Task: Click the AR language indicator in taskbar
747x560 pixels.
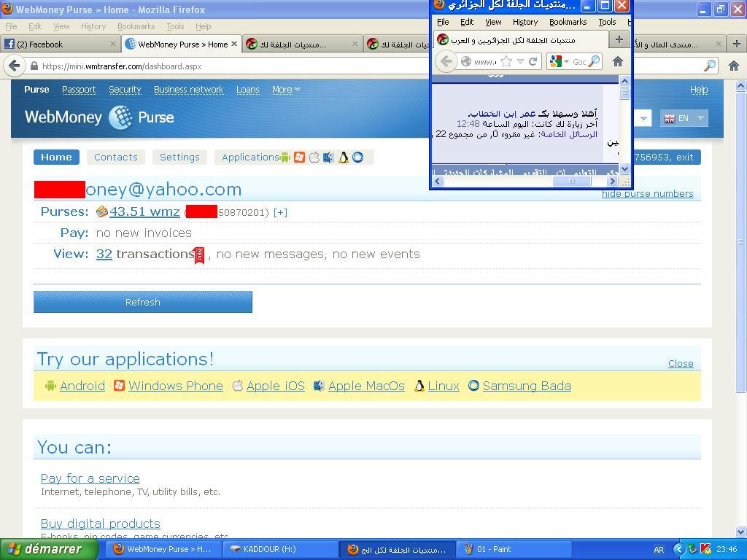Action: (x=659, y=550)
